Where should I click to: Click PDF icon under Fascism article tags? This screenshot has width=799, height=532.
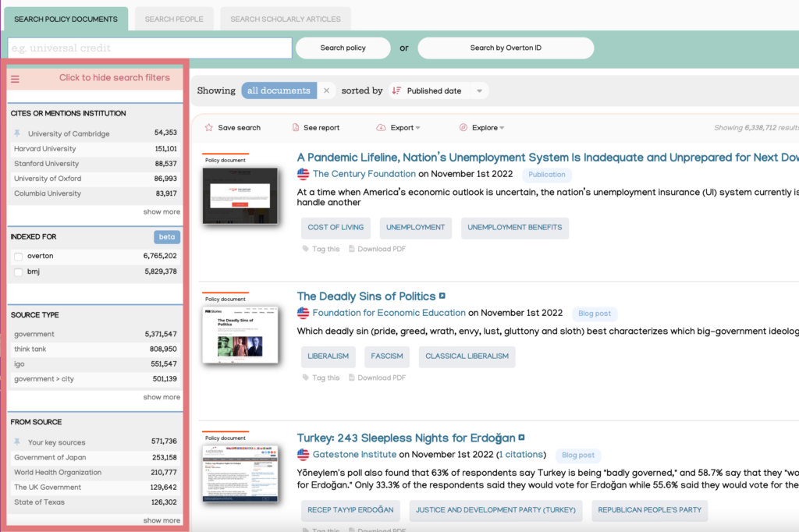pyautogui.click(x=352, y=378)
